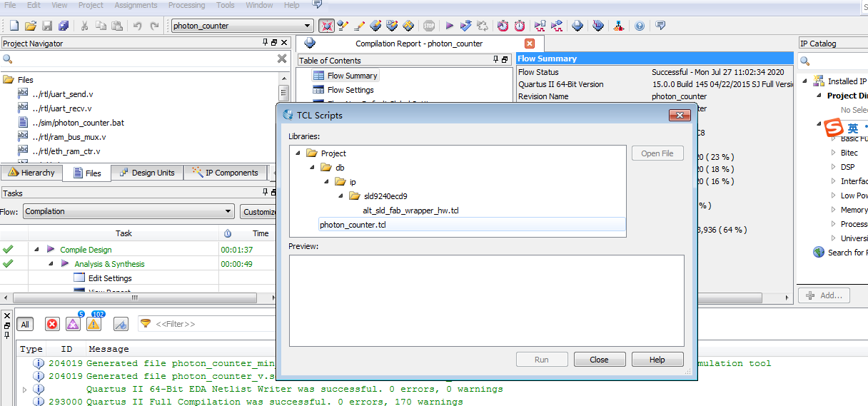Image resolution: width=868 pixels, height=406 pixels.
Task: Click the Stop Processing icon
Action: point(428,26)
